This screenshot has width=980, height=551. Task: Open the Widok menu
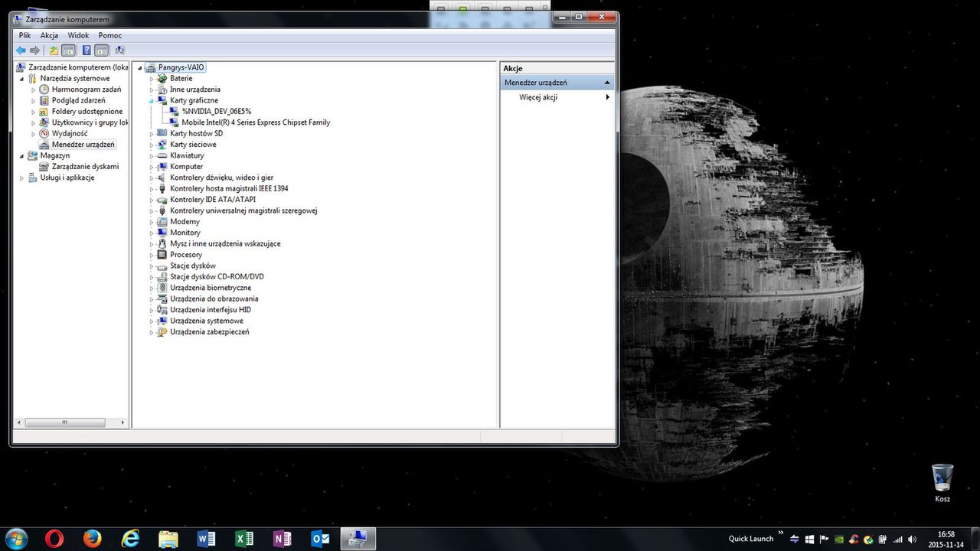coord(78,35)
